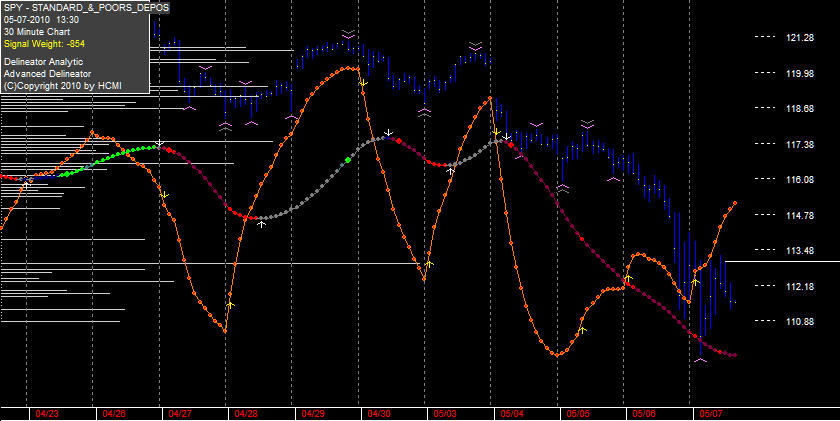Click the white down arrow above the gray peak on 04/30

(x=389, y=132)
